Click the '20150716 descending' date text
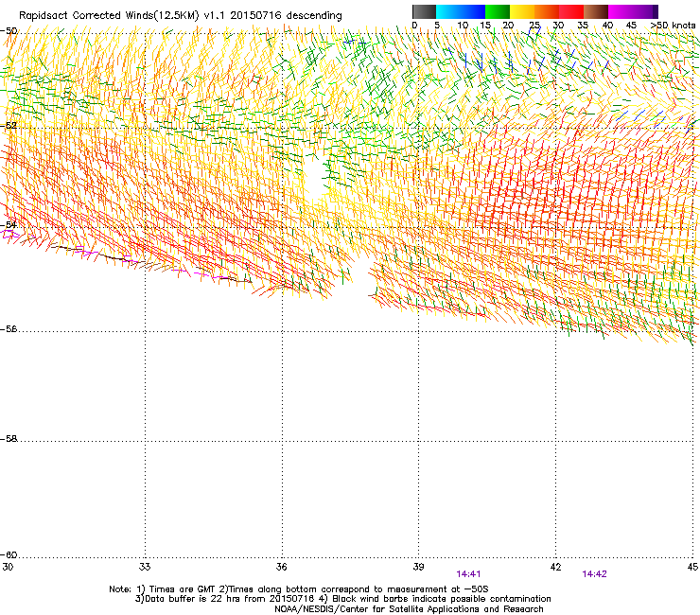Image resolution: width=700 pixels, height=615 pixels. pos(287,15)
